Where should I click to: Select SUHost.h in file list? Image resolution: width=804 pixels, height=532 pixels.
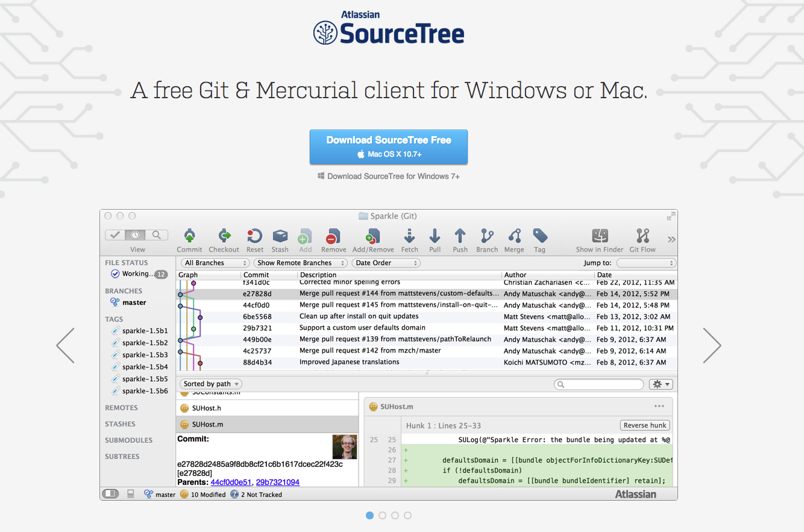tap(268, 408)
